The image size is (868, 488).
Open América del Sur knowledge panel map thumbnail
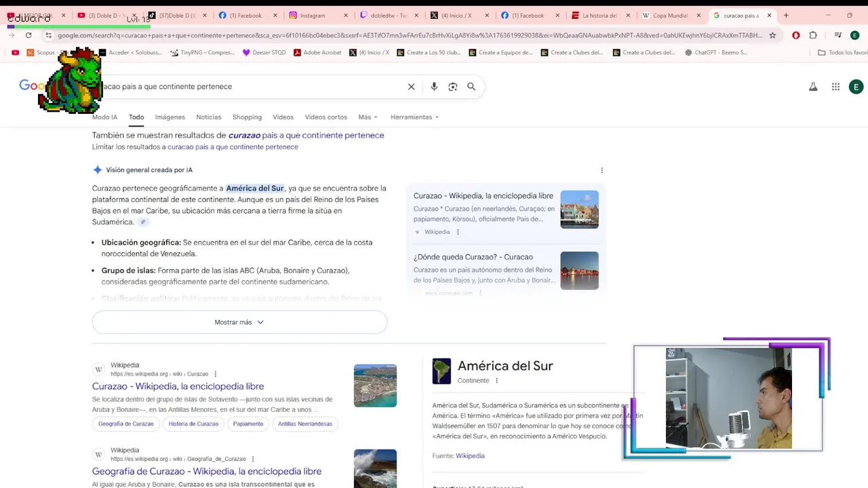(441, 371)
